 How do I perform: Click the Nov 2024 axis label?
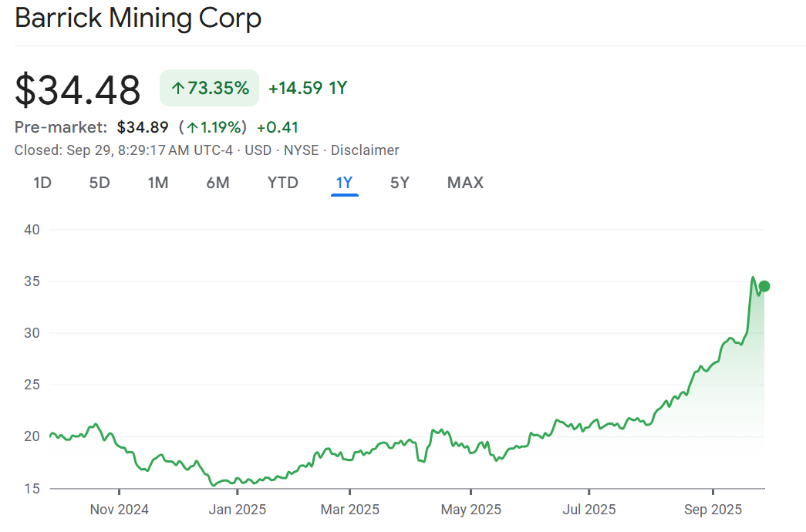(120, 510)
